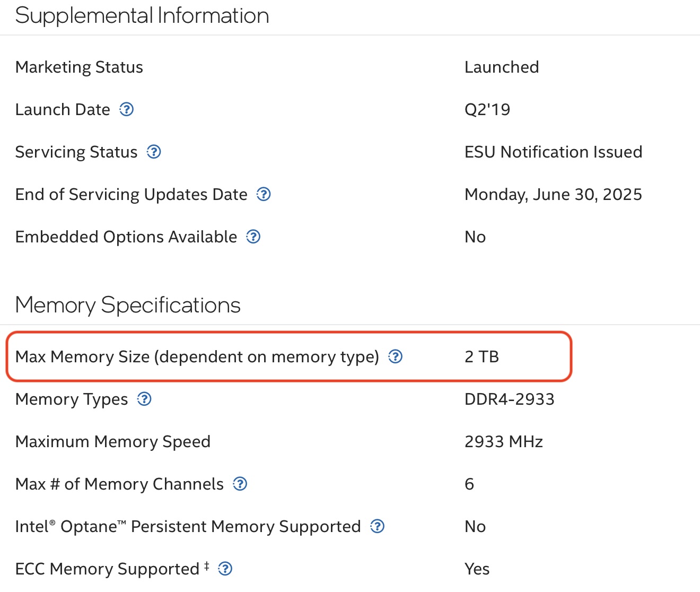Click the Maximum Memory Speed label

tap(113, 442)
